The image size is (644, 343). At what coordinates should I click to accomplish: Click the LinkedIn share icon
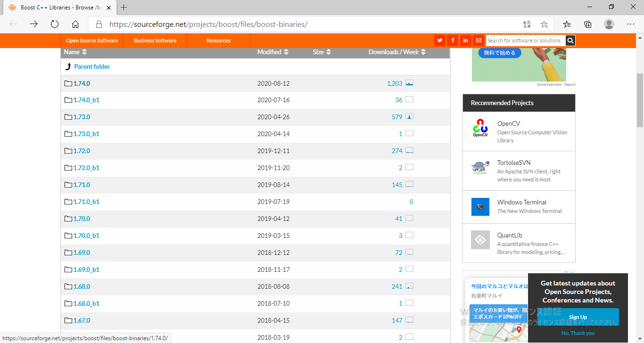pos(465,41)
